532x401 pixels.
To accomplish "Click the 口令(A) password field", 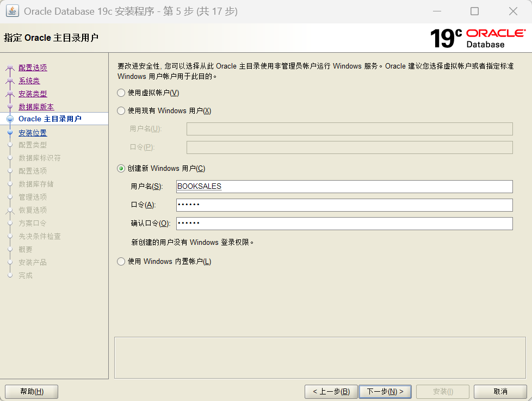I will click(344, 205).
